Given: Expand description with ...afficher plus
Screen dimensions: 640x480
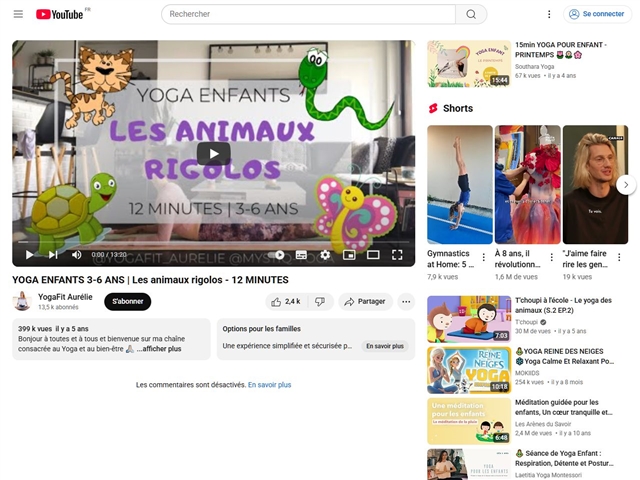Looking at the screenshot, I should (x=159, y=349).
